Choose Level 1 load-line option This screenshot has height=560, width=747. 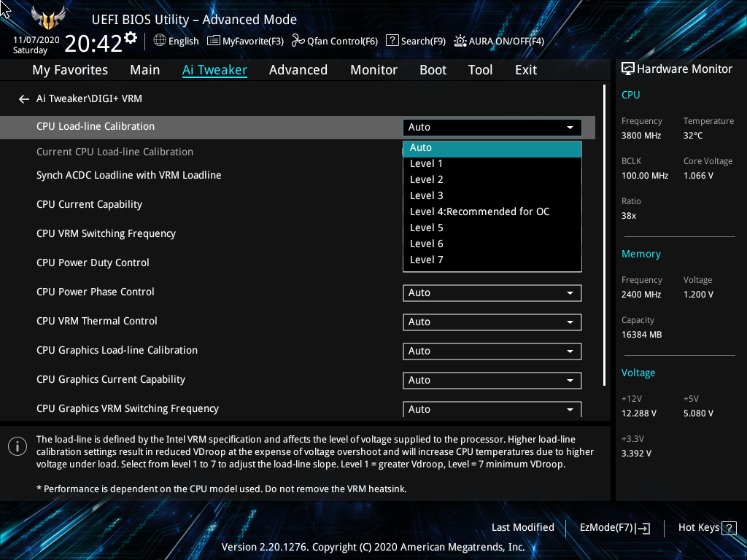click(492, 164)
